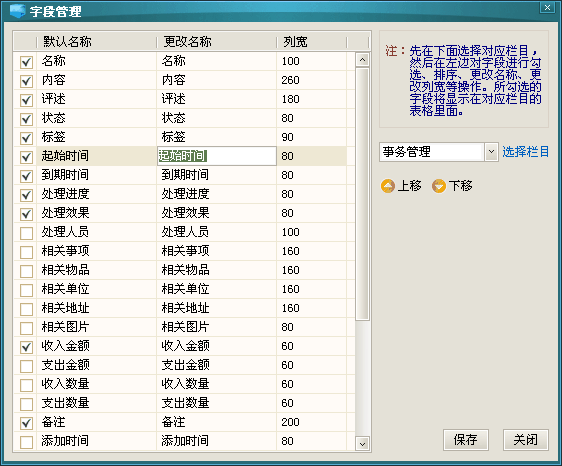Click the 起始时间 rename input field
562x466 pixels.
click(x=217, y=156)
